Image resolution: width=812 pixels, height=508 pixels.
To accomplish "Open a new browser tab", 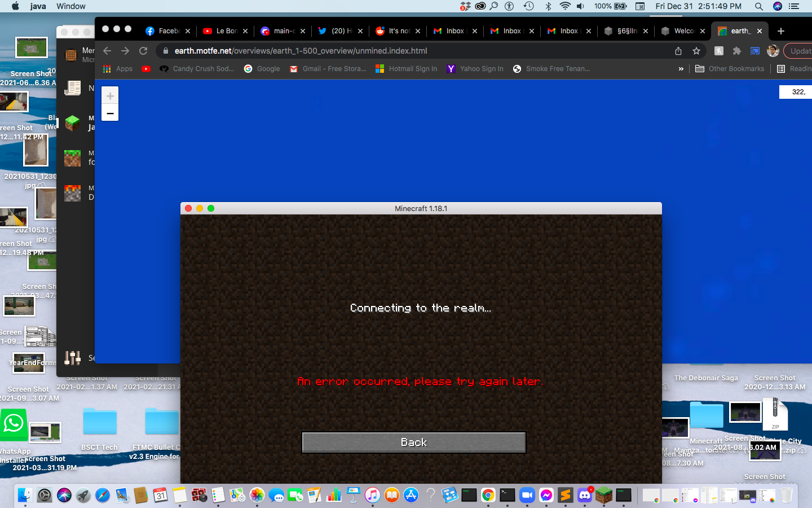I will tap(781, 31).
